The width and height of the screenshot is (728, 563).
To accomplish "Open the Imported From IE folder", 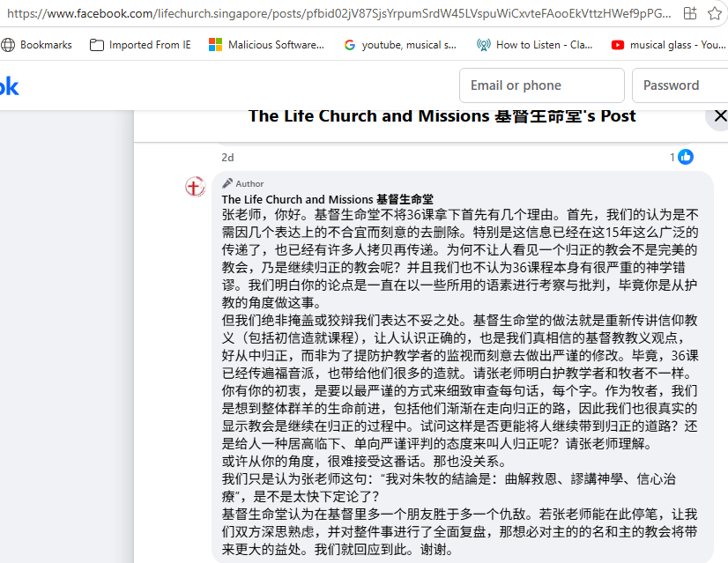I will point(140,45).
